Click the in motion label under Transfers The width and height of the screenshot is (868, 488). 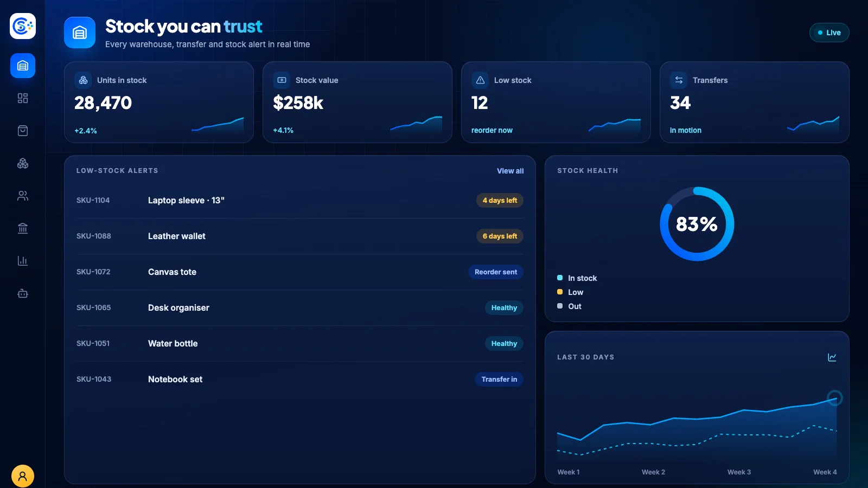[x=685, y=130]
